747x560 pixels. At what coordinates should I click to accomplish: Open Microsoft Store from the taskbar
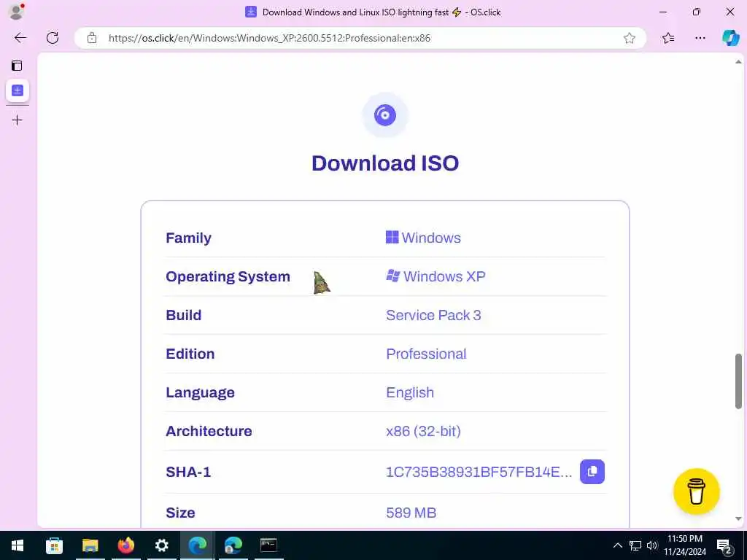tap(54, 545)
